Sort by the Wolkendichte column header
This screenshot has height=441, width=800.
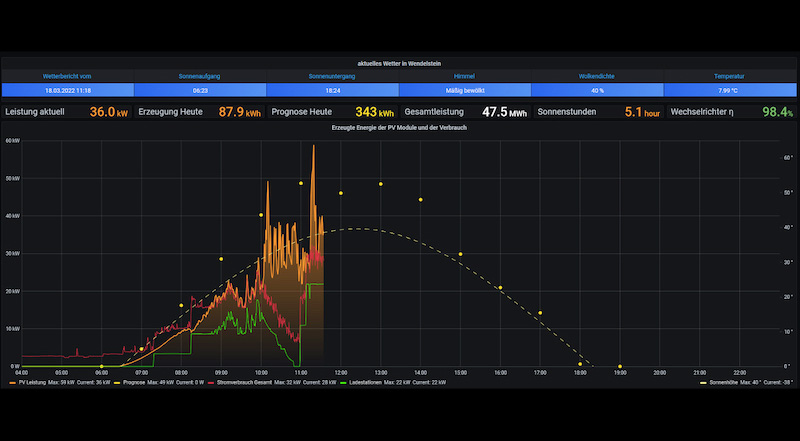pyautogui.click(x=598, y=75)
